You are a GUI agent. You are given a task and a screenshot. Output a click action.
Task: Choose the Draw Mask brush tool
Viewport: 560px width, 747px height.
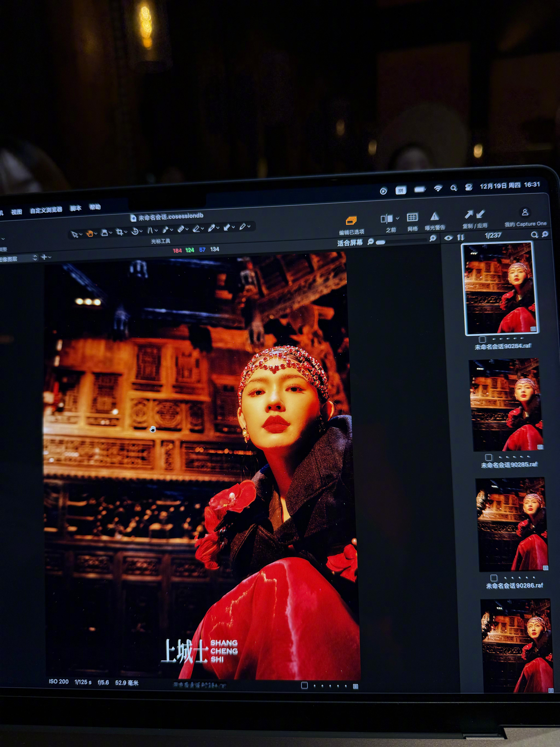click(x=165, y=230)
